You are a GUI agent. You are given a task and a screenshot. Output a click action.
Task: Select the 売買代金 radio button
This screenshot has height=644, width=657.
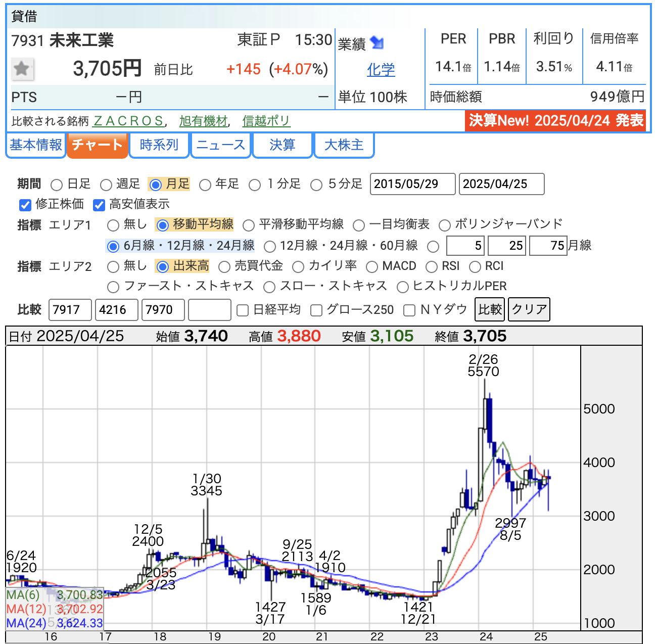coord(224,267)
